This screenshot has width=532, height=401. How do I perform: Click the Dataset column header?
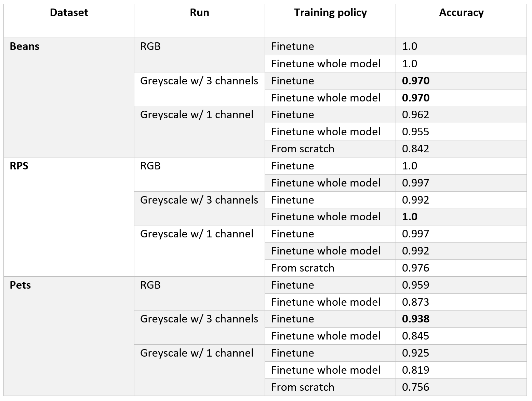coord(69,13)
